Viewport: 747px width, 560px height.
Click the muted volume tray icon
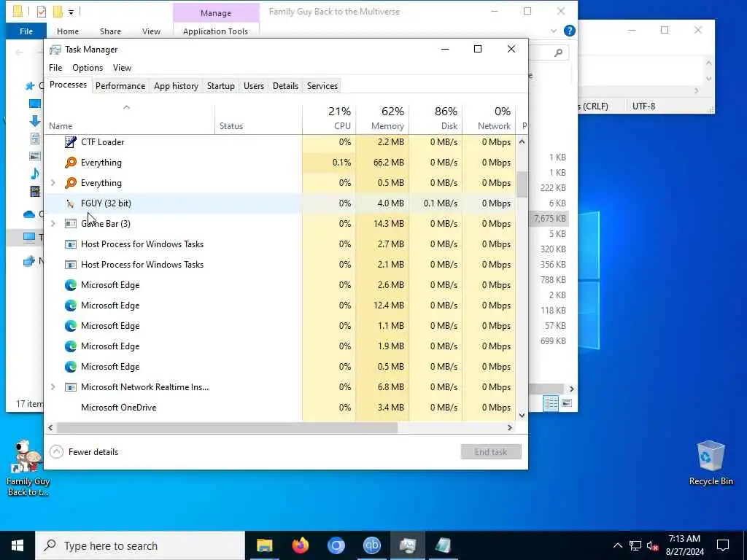[653, 545]
